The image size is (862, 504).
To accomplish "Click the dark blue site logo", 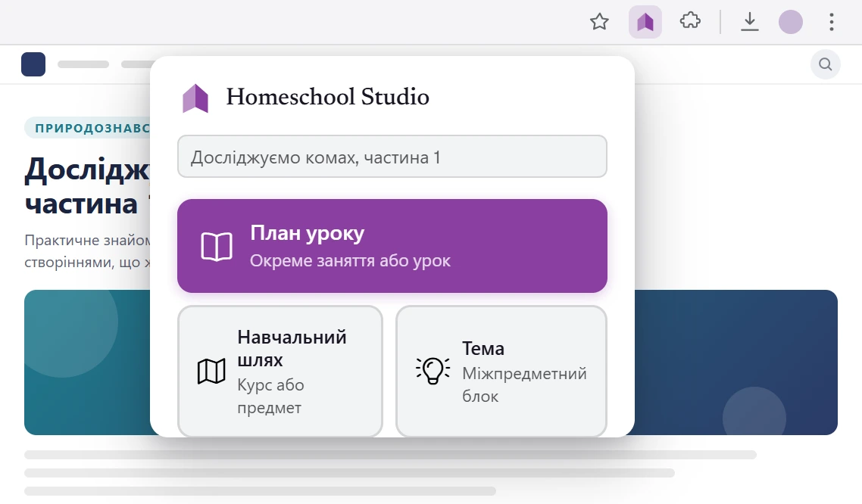I will point(33,64).
